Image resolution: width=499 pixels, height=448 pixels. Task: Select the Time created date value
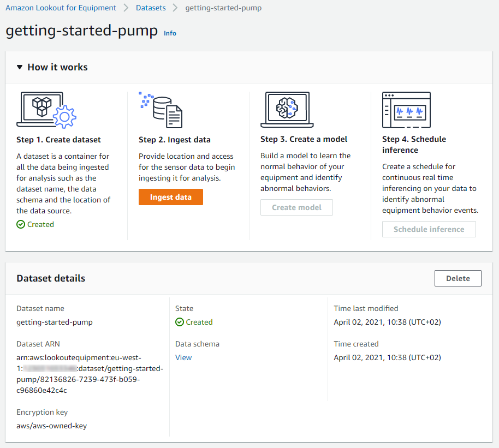[x=387, y=357]
